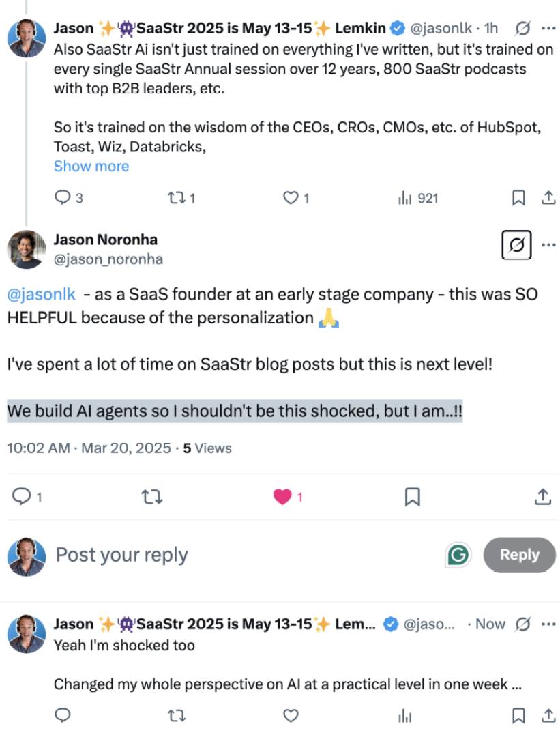Open the @jasonlk mention link
Screen dimensions: 560x737
coord(41,295)
